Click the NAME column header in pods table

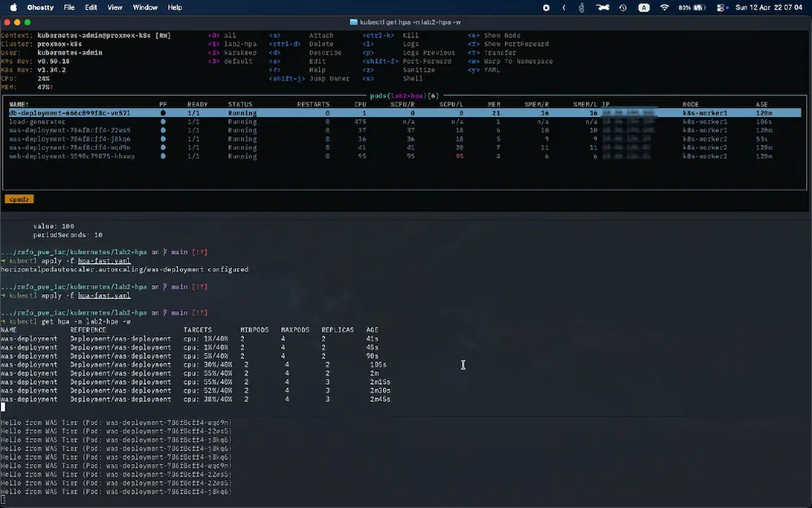coord(18,104)
